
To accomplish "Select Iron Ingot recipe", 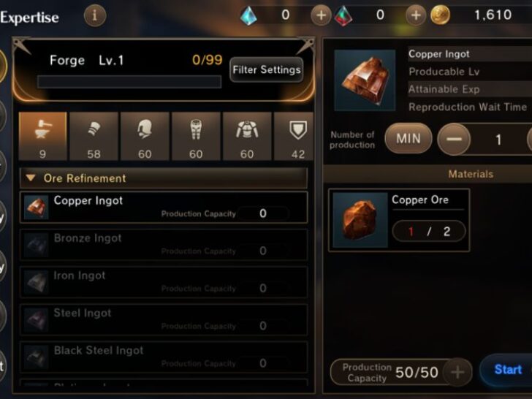I will coord(164,282).
